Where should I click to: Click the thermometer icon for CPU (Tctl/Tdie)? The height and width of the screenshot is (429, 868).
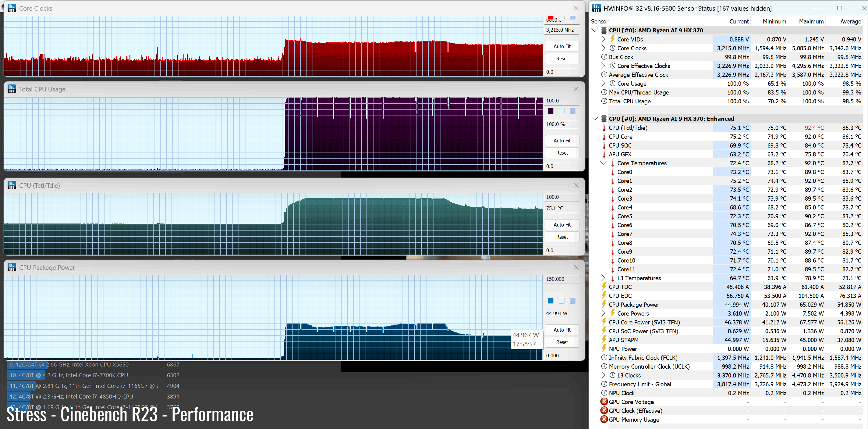pyautogui.click(x=604, y=128)
